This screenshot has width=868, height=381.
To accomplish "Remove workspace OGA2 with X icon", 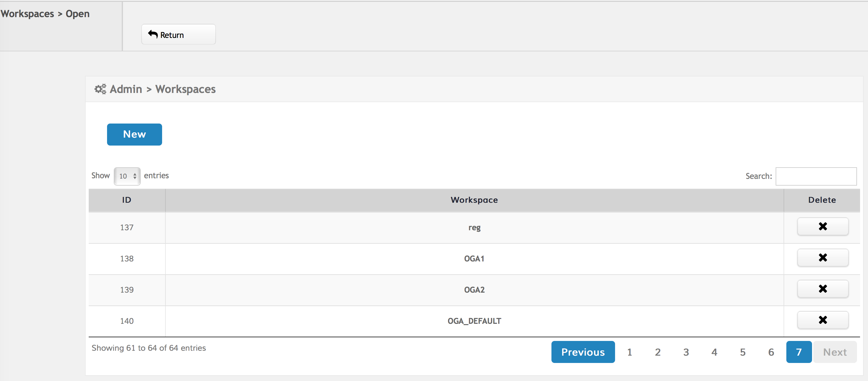I will 822,289.
